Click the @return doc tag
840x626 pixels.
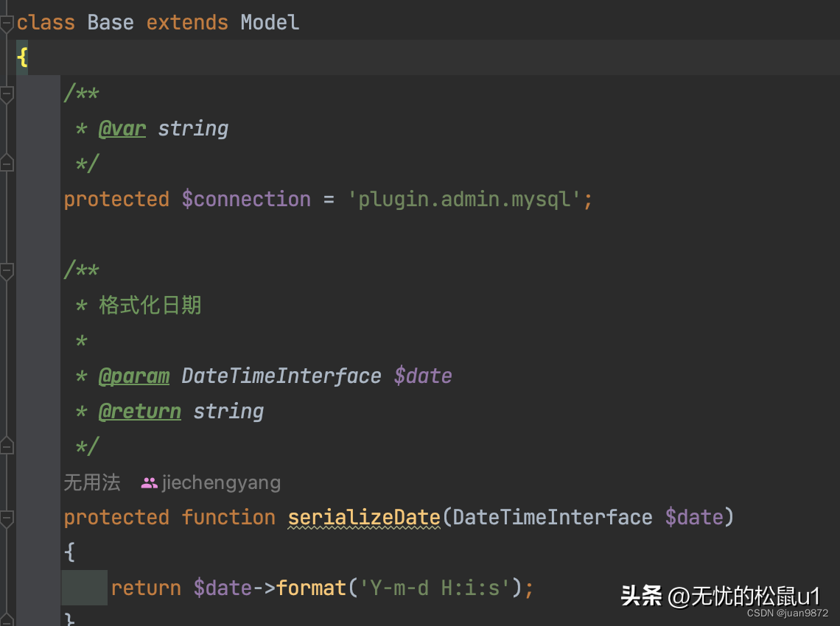(x=140, y=411)
